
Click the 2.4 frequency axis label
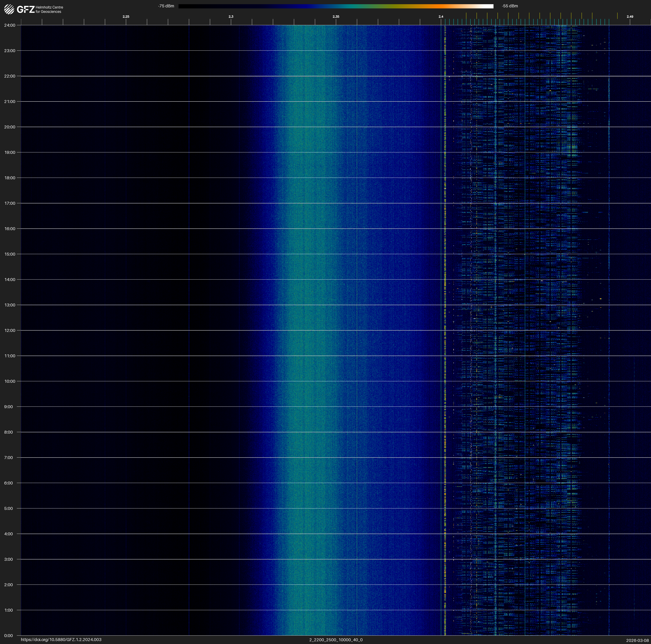click(x=441, y=17)
